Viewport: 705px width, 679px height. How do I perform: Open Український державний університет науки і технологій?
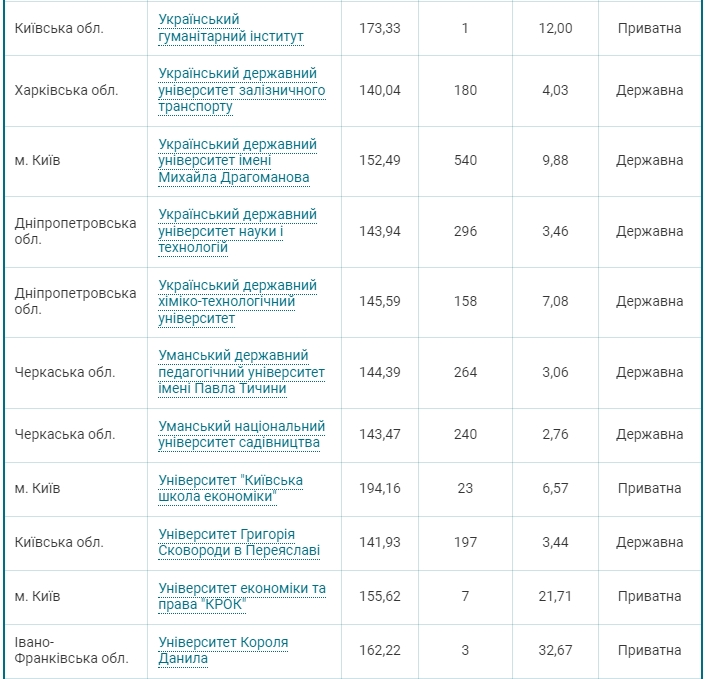pos(237,231)
